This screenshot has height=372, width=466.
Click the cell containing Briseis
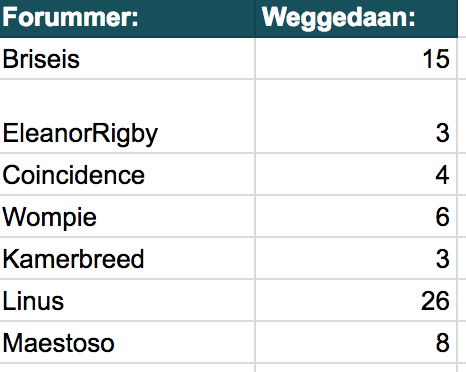127,58
